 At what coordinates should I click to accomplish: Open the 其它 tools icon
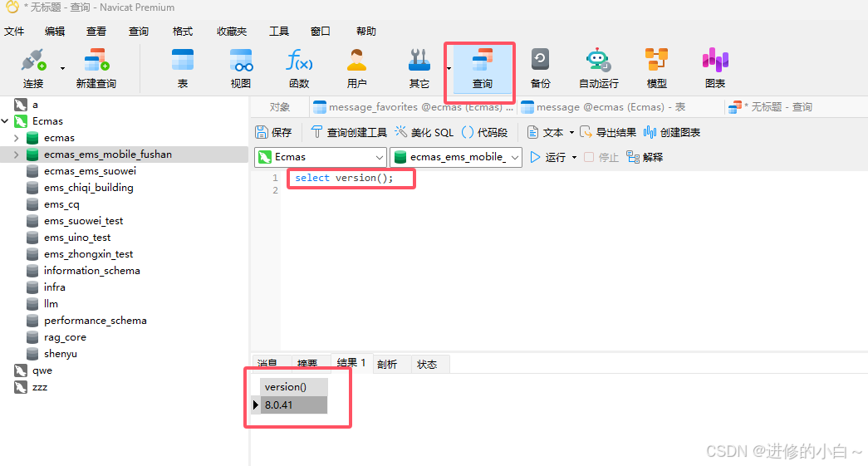[x=419, y=69]
